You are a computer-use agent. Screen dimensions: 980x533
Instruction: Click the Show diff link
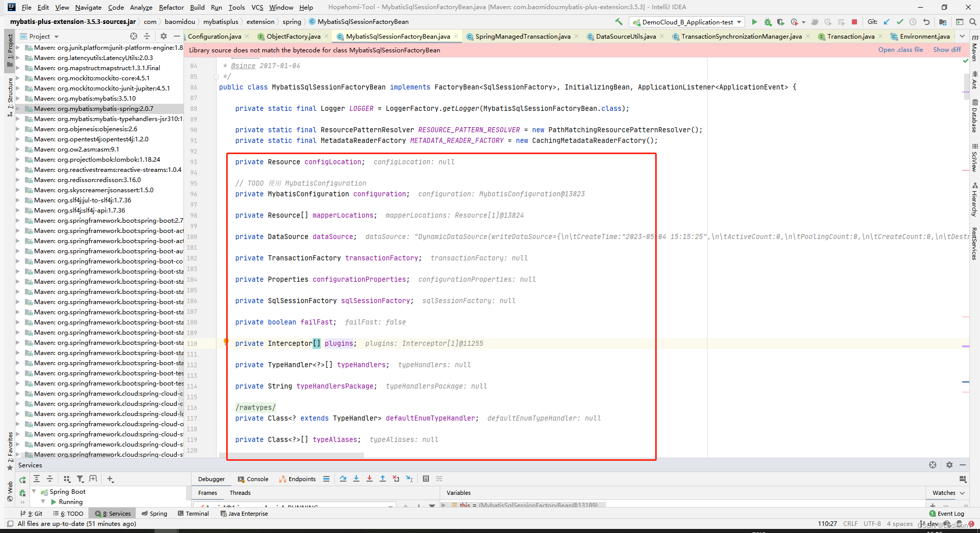[947, 50]
